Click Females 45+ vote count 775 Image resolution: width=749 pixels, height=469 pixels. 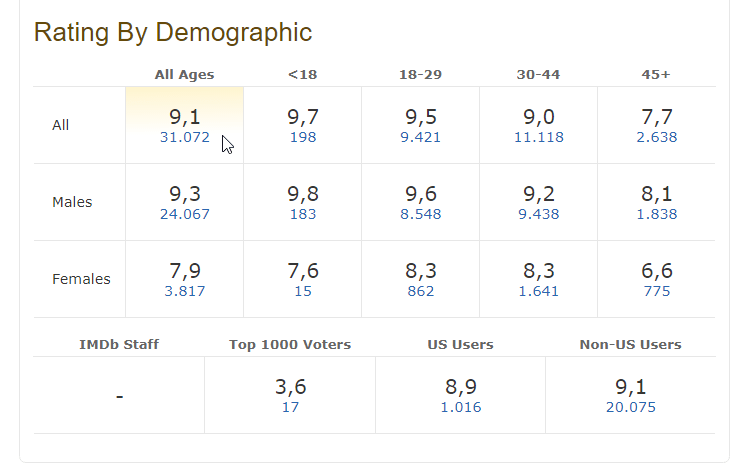tap(656, 291)
